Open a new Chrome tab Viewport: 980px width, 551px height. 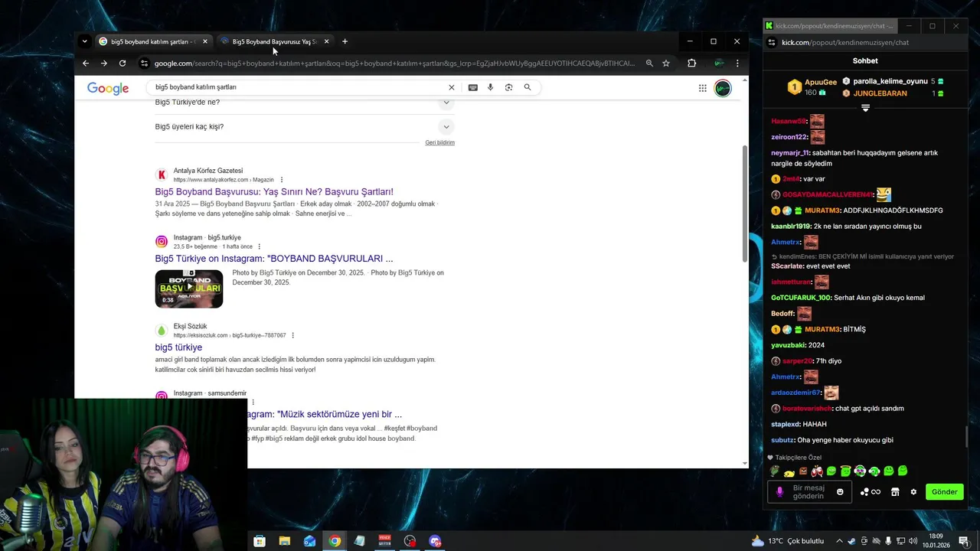[345, 41]
